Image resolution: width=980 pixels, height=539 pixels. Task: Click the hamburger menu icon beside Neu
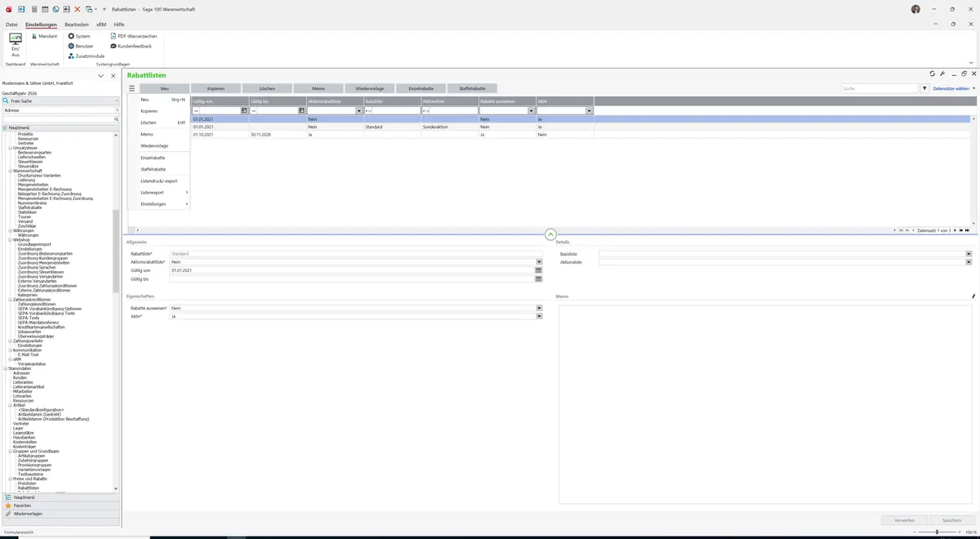131,88
